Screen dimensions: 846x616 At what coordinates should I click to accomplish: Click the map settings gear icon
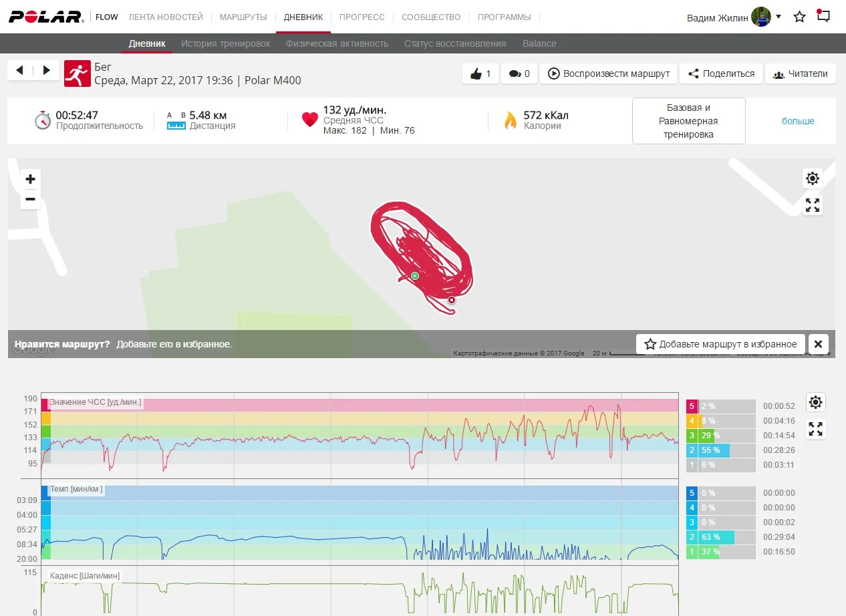pyautogui.click(x=812, y=178)
